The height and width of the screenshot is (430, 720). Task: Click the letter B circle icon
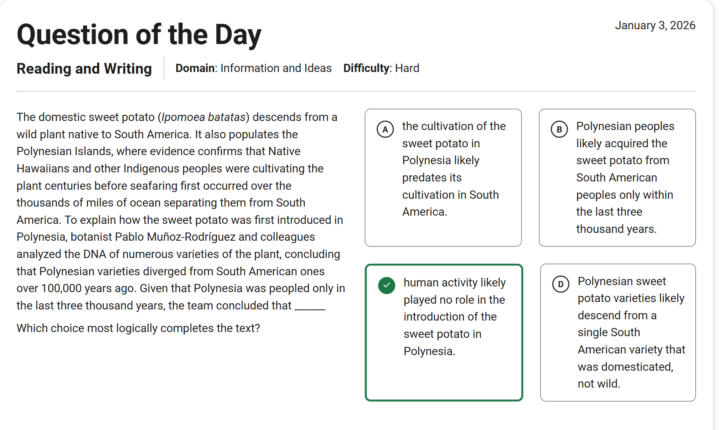point(559,129)
